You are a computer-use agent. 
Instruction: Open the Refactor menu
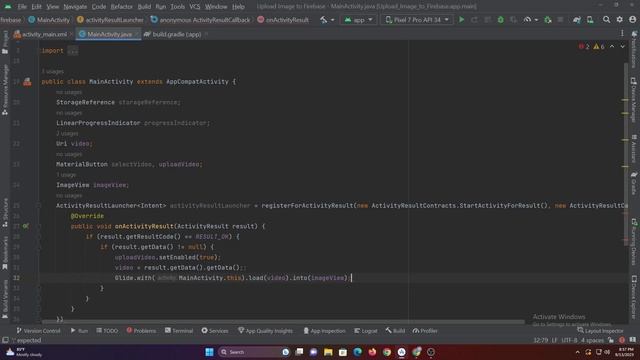tap(122, 7)
